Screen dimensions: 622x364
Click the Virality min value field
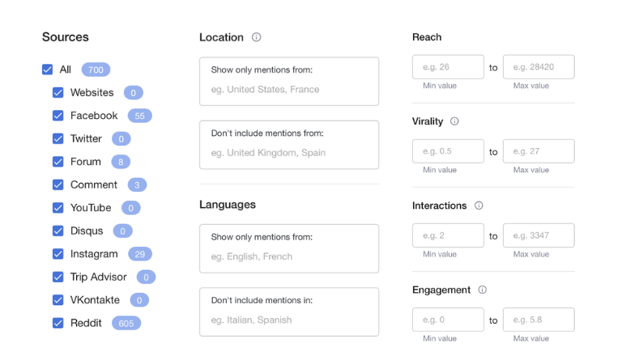(x=448, y=151)
